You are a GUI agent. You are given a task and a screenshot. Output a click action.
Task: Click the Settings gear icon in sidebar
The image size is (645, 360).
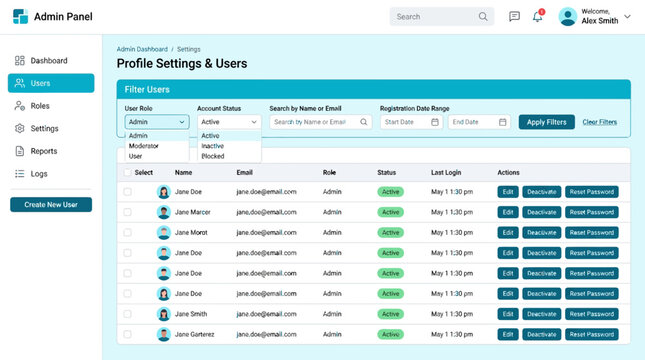pyautogui.click(x=19, y=128)
